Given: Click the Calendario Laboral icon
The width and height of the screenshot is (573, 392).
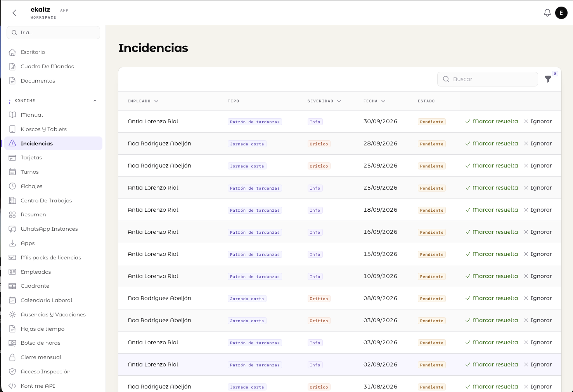Looking at the screenshot, I should (12, 300).
